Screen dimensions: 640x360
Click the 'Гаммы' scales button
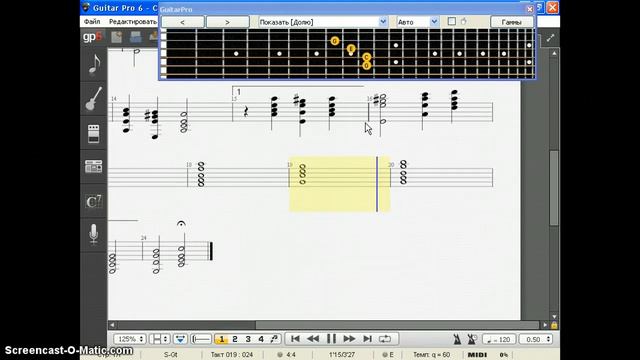pyautogui.click(x=511, y=22)
